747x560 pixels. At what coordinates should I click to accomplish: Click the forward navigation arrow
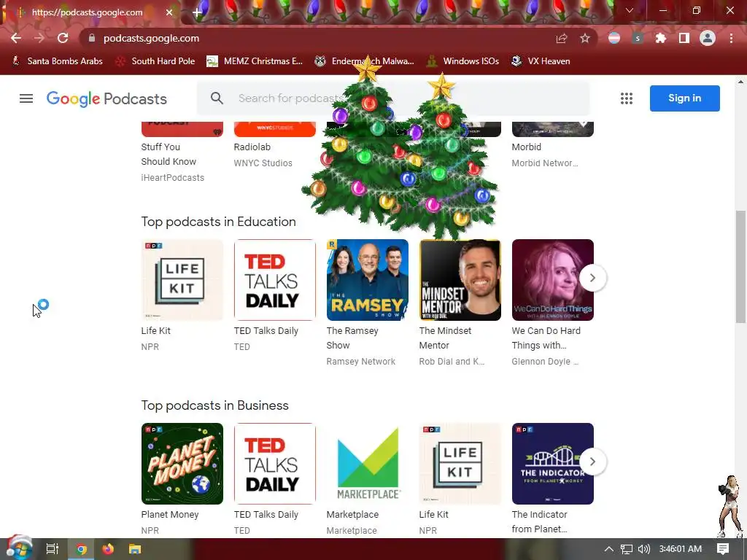39,38
